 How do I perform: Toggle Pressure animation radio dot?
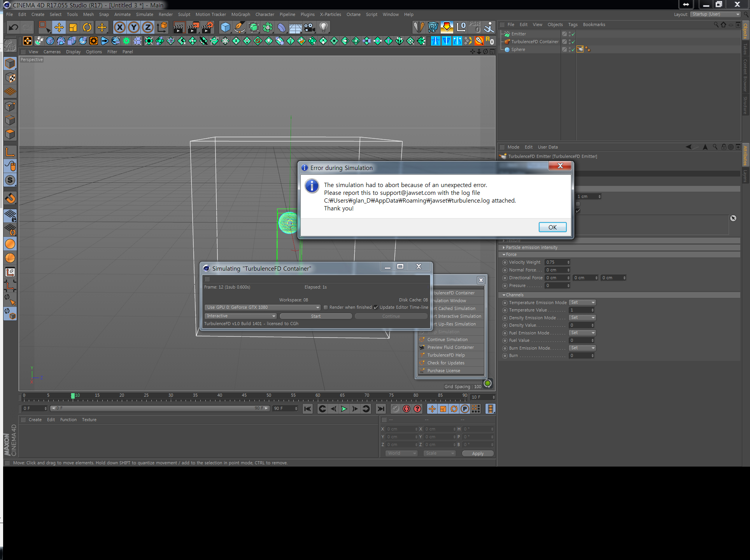(x=505, y=286)
